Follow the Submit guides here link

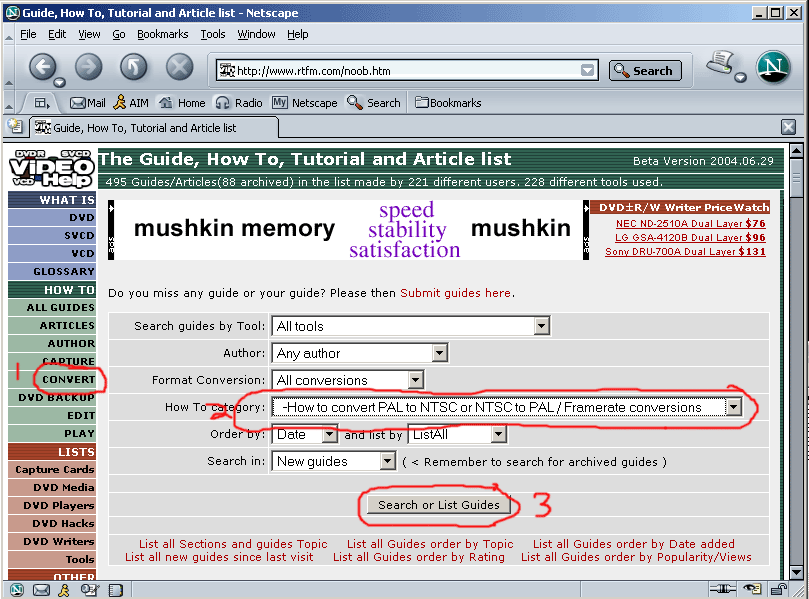456,293
